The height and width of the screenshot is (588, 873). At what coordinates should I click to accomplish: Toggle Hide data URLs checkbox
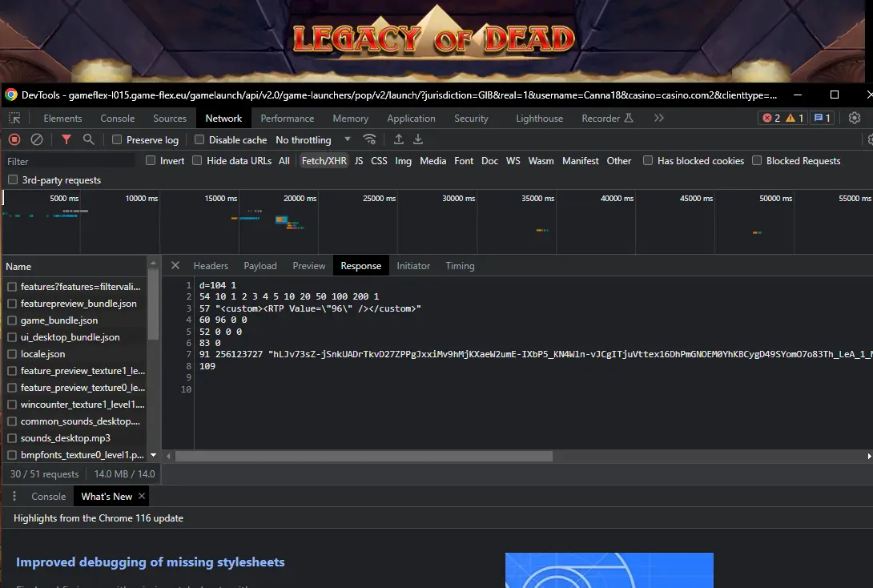[197, 160]
